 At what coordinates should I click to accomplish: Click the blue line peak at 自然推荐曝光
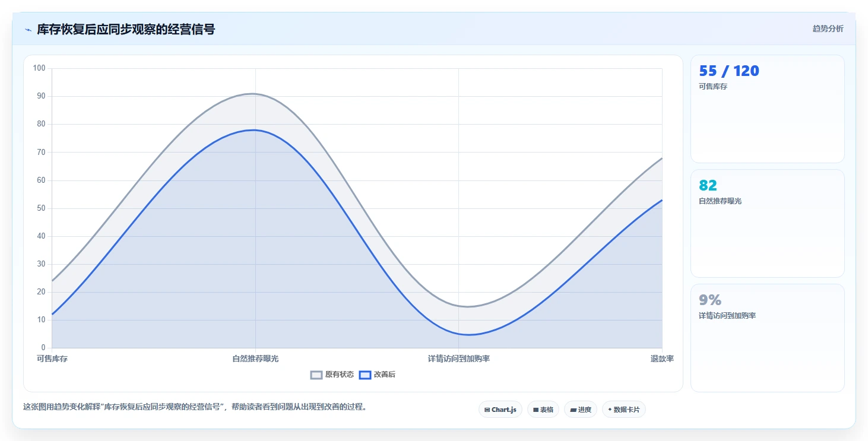255,130
